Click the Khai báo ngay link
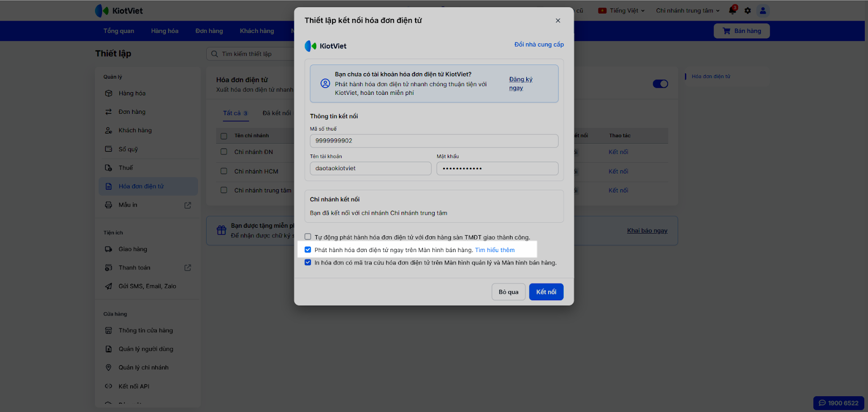 pyautogui.click(x=647, y=230)
